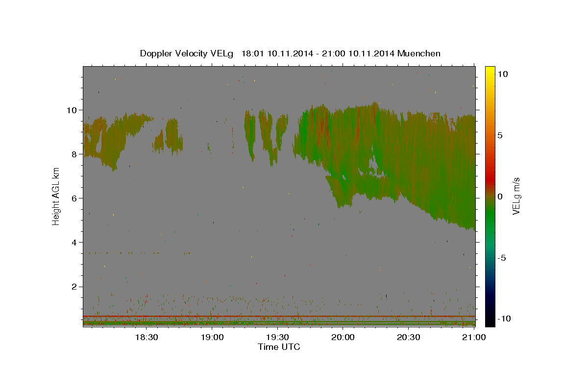Viewport: 588px width, 392px height.
Task: Click the colorbar value 0 label
Action: 501,196
